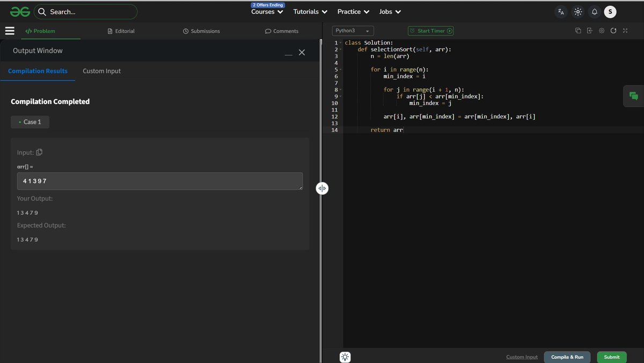Click the 'Compilation Completed' heading

(x=50, y=101)
